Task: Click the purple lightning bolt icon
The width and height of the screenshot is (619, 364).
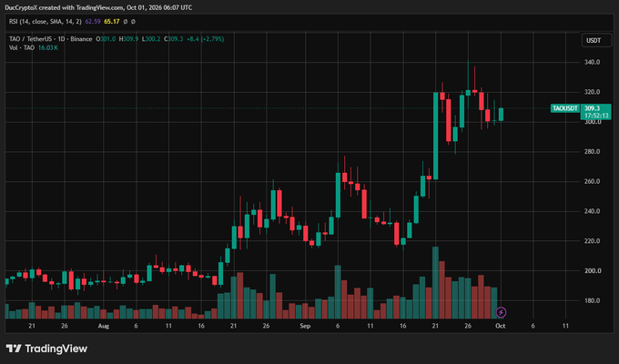Action: coord(501,312)
